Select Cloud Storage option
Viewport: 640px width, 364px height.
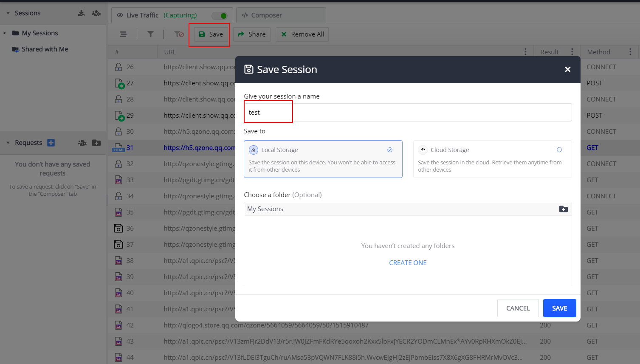493,159
